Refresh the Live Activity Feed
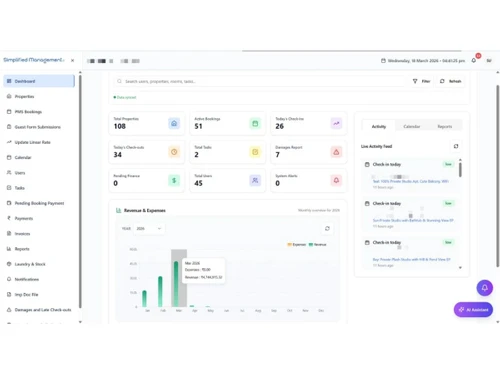This screenshot has width=500, height=375. [456, 146]
